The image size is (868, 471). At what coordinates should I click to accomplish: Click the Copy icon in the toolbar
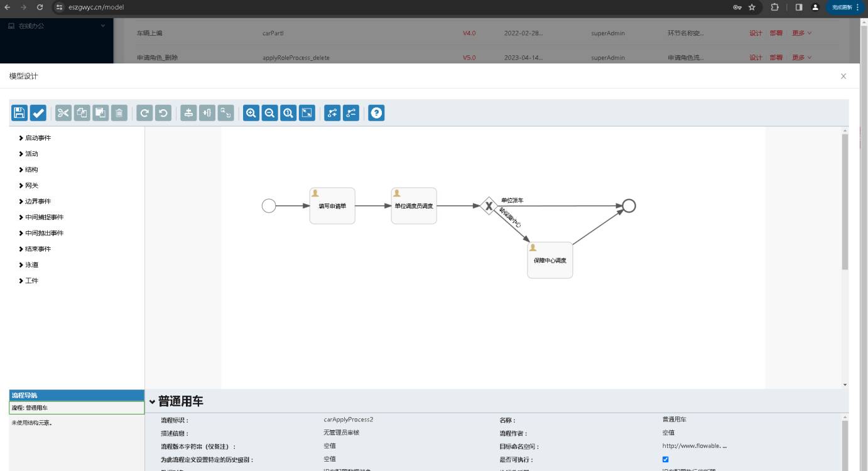(x=82, y=113)
